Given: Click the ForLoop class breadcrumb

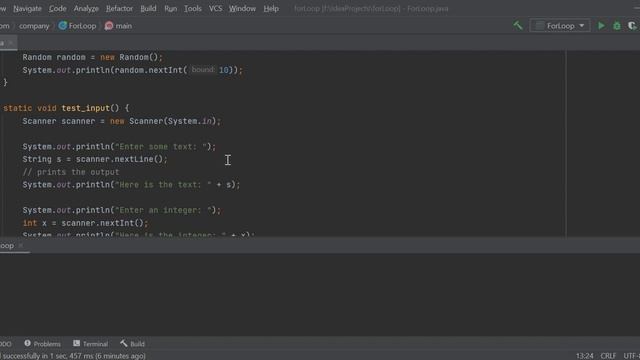Looking at the screenshot, I should (x=82, y=26).
